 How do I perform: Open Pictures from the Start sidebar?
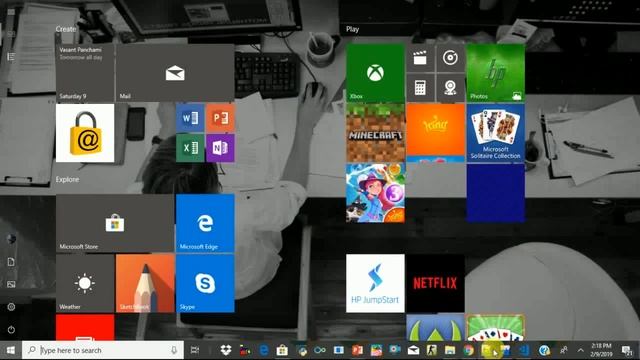[11, 284]
